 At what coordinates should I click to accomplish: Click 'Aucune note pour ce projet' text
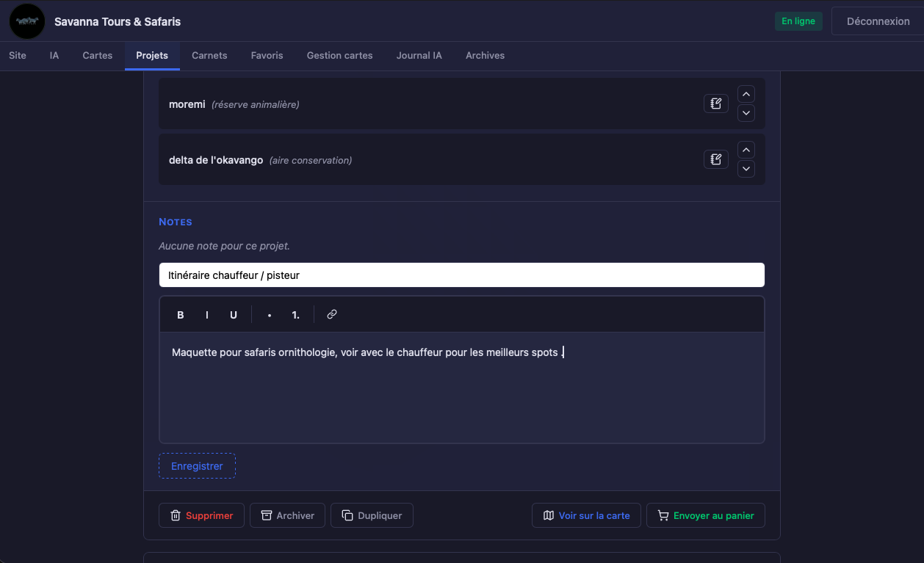(x=224, y=246)
